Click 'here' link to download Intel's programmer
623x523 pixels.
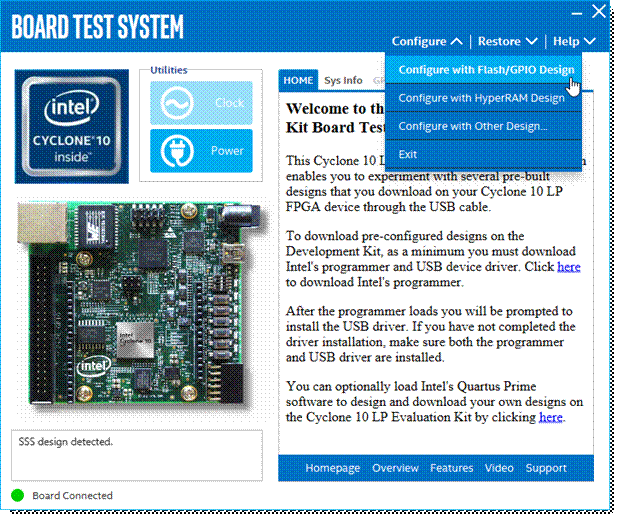click(569, 267)
